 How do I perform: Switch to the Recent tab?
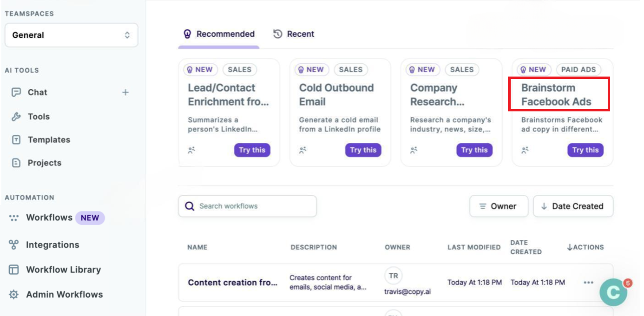click(x=294, y=34)
